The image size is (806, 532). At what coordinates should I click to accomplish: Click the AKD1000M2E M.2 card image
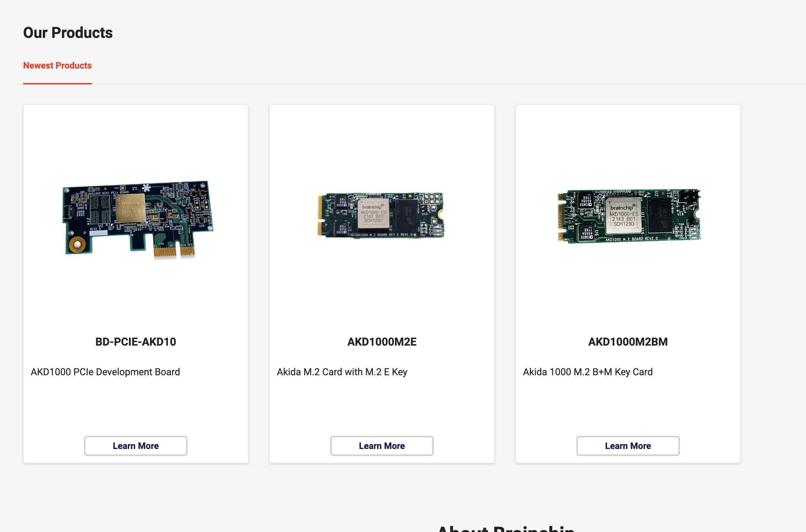(381, 215)
